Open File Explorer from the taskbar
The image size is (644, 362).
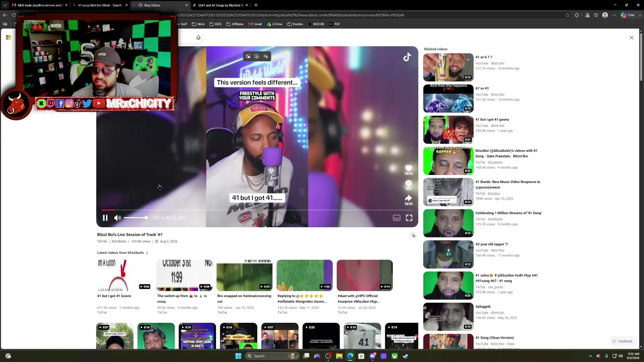339,356
